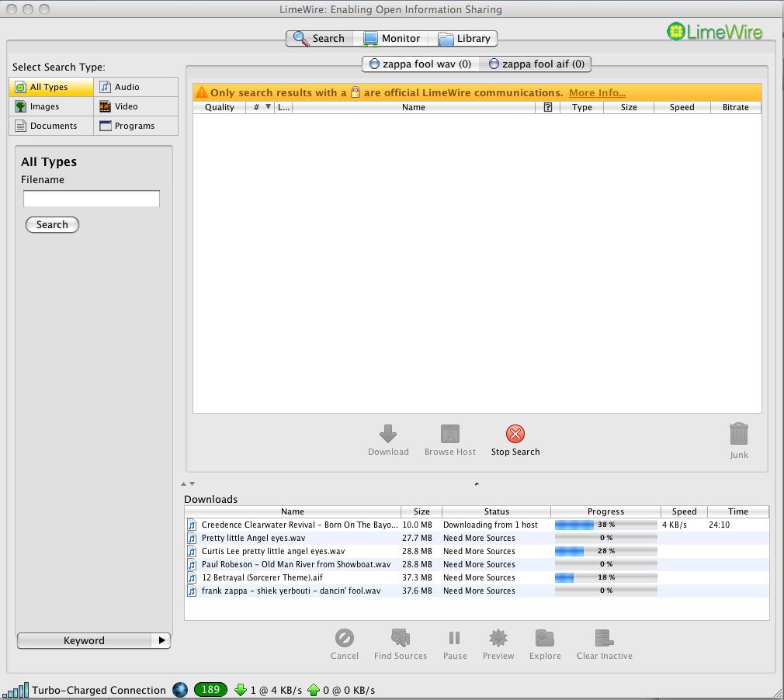Sort downloads by Time header

738,511
